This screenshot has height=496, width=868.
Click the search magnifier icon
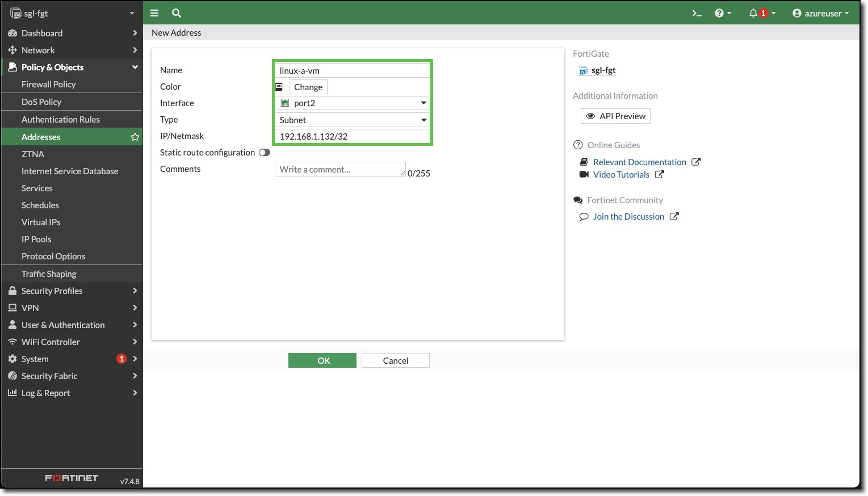tap(176, 12)
